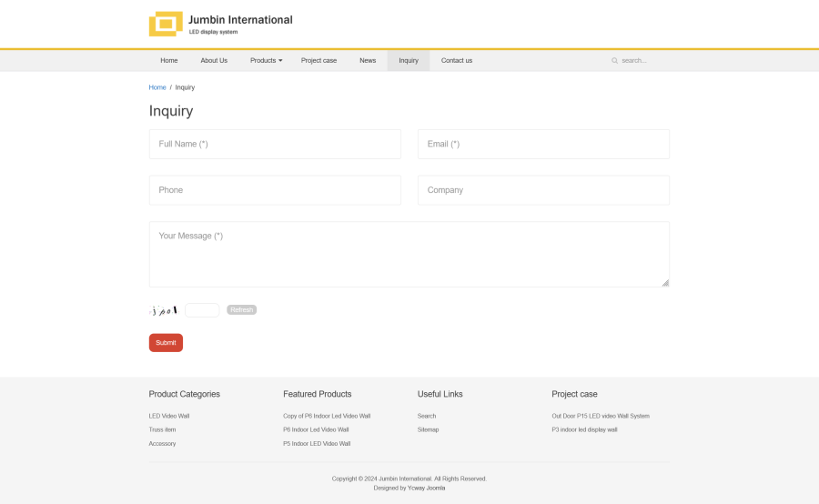Click the search magnifier icon
The width and height of the screenshot is (819, 504).
pyautogui.click(x=614, y=61)
